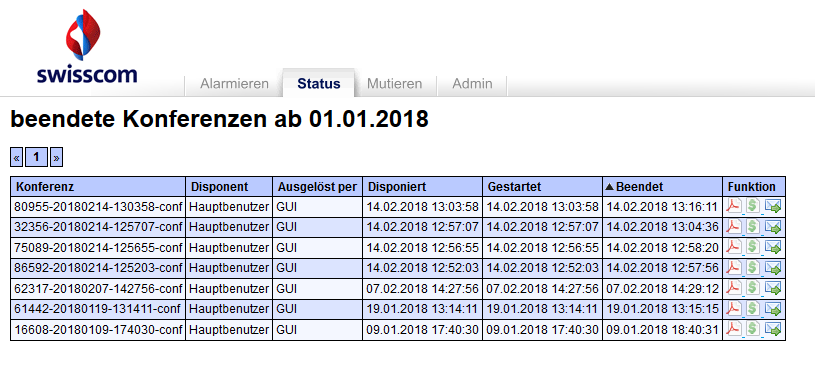
Task: Go to the Admin tab
Action: pyautogui.click(x=472, y=84)
